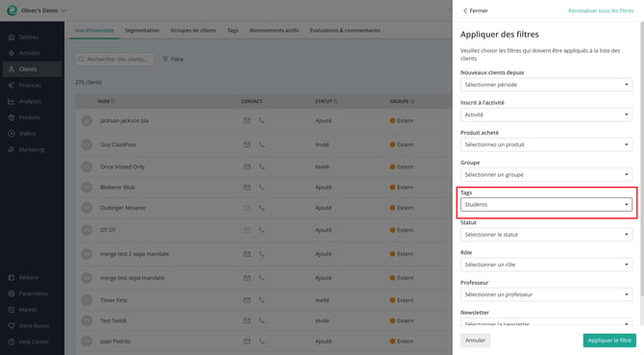Open the Produit acheté dropdown
Viewport: 644px width, 355px height.
[546, 144]
